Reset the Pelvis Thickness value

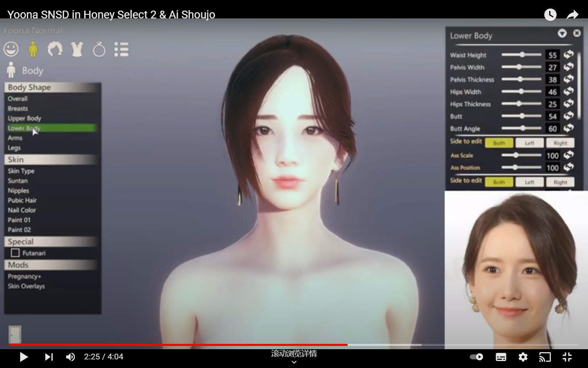(x=568, y=79)
